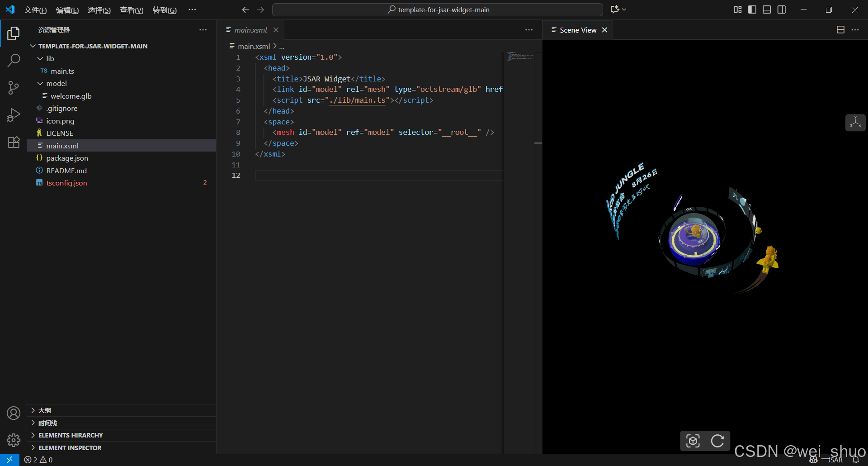868x466 pixels.
Task: Click the 3D focus cube icon in Scene View
Action: click(693, 441)
